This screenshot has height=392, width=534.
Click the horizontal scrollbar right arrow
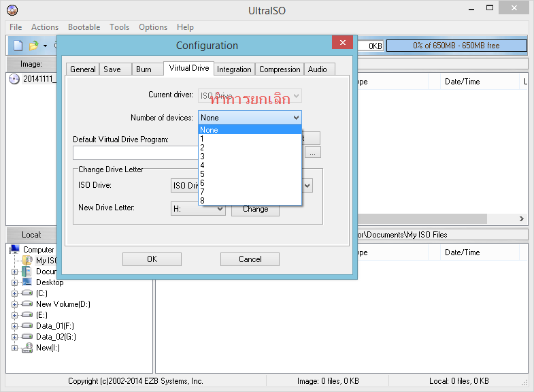coord(522,218)
